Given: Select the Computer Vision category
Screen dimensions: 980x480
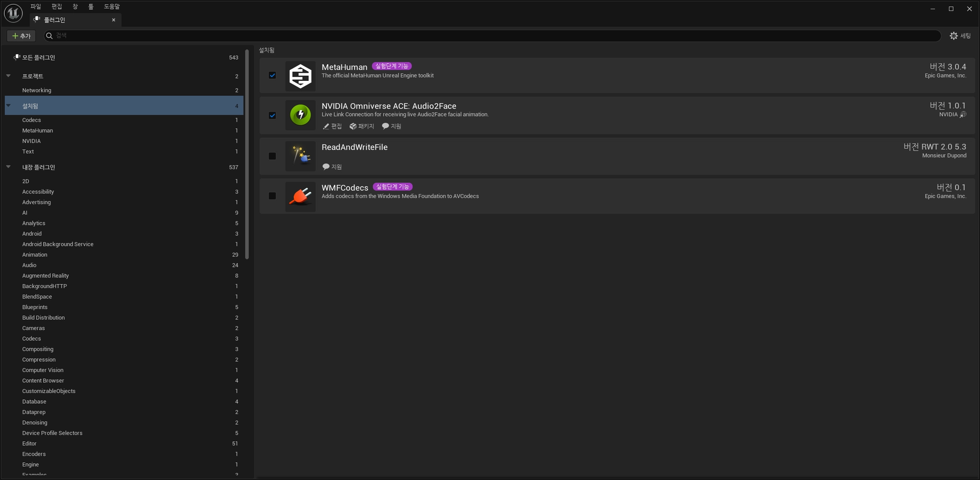Looking at the screenshot, I should pyautogui.click(x=124, y=370).
